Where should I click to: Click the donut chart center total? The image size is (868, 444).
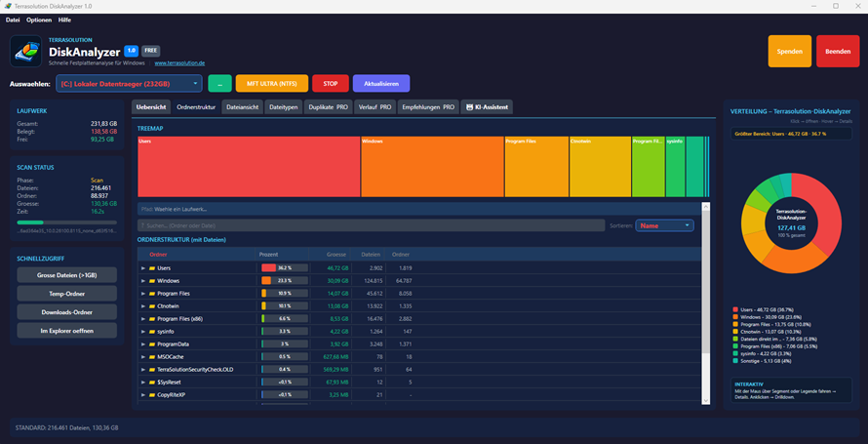click(x=791, y=227)
